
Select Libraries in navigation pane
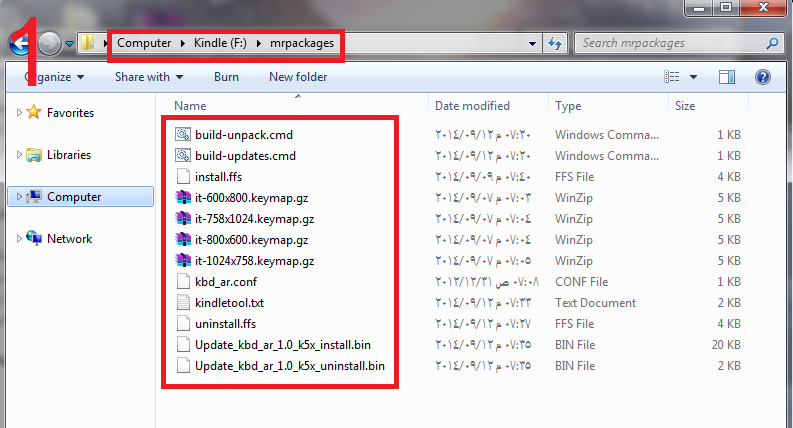pyautogui.click(x=69, y=154)
